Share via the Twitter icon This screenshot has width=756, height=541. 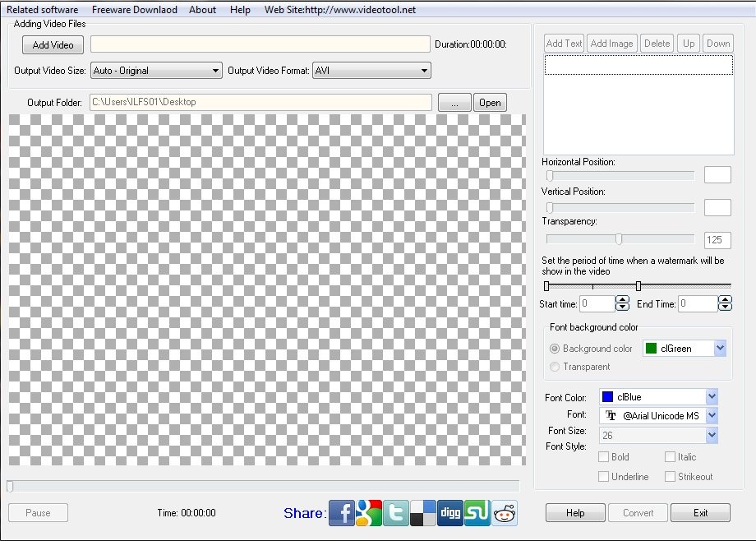tap(396, 513)
